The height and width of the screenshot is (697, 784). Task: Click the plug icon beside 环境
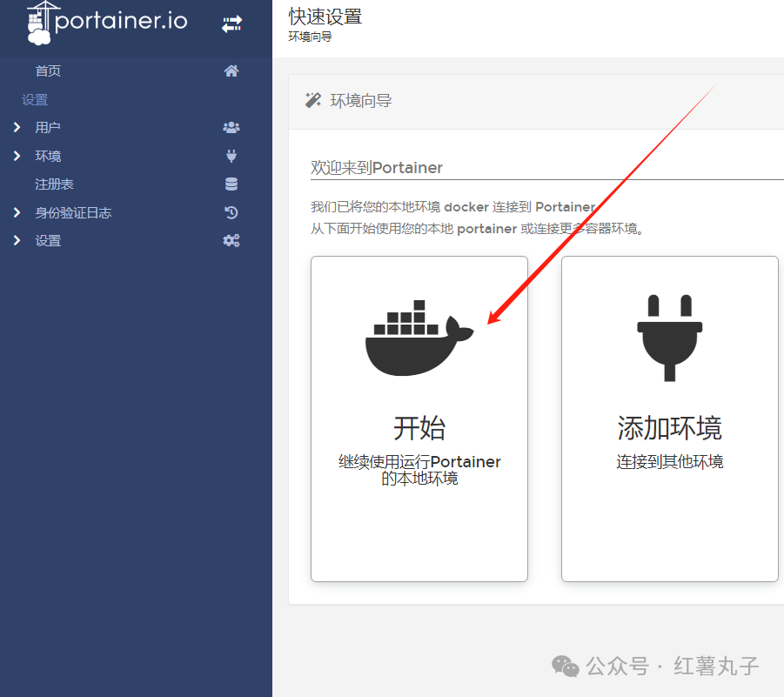click(x=231, y=156)
